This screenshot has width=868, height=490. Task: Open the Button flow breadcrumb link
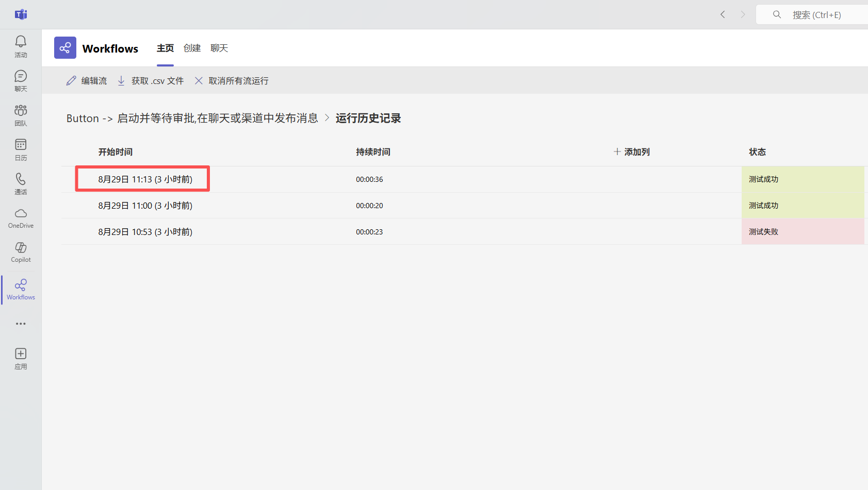click(192, 118)
